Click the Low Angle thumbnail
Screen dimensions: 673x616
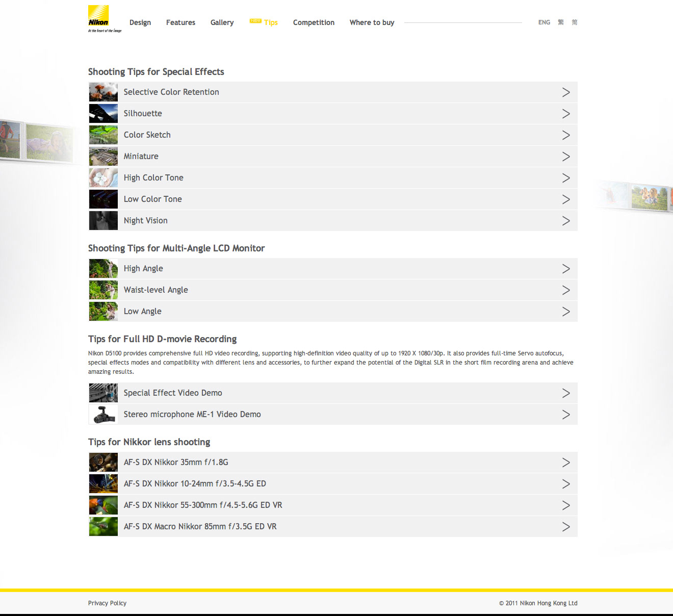[103, 312]
